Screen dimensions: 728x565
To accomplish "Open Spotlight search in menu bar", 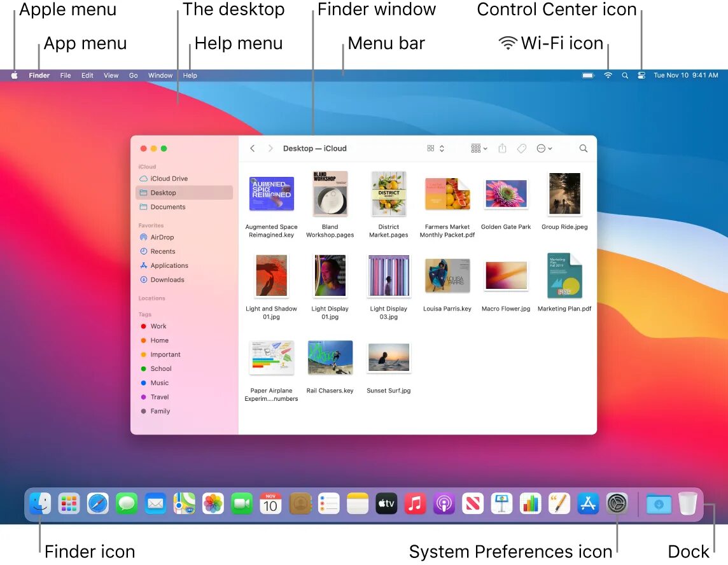I will point(625,75).
